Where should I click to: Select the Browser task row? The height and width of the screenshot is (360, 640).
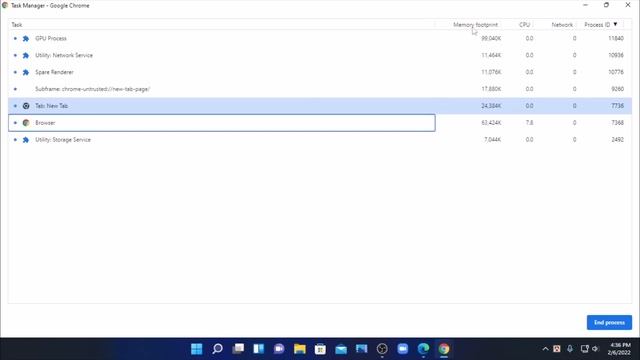[x=320, y=123]
